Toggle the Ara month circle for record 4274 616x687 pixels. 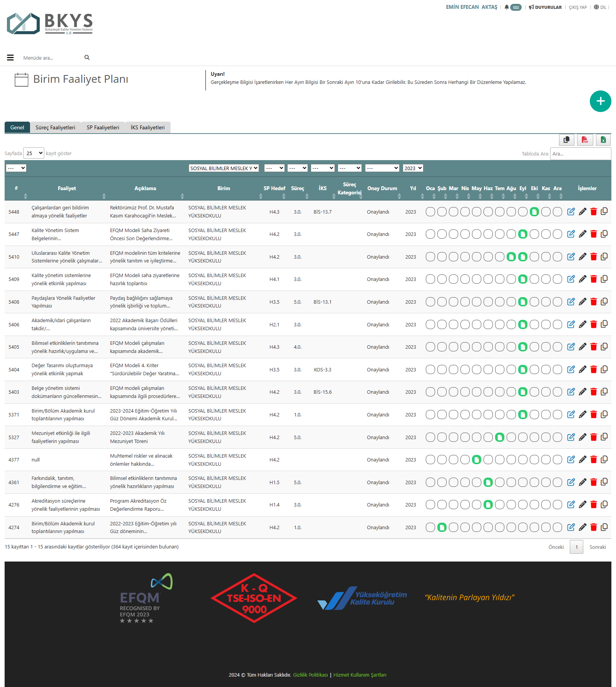pyautogui.click(x=557, y=527)
